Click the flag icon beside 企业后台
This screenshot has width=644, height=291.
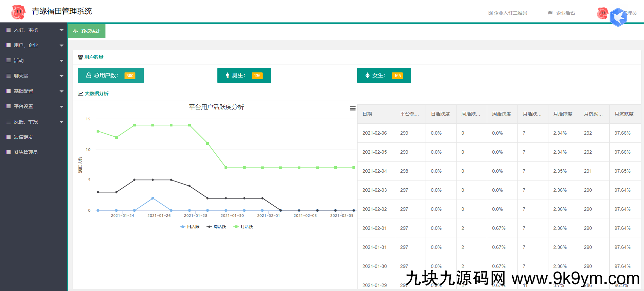550,13
